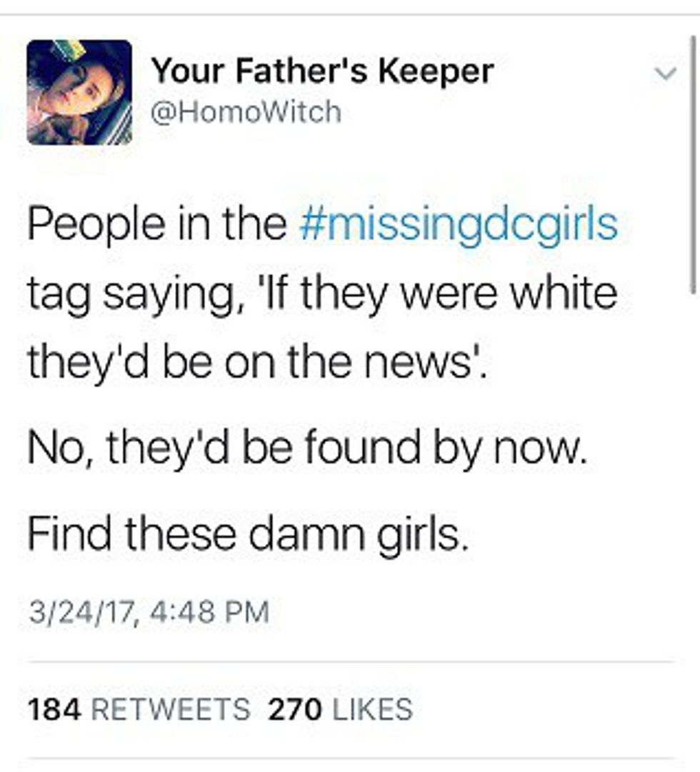Image resolution: width=700 pixels, height=772 pixels.
Task: Click the text 'People in the'
Action: coord(157,224)
